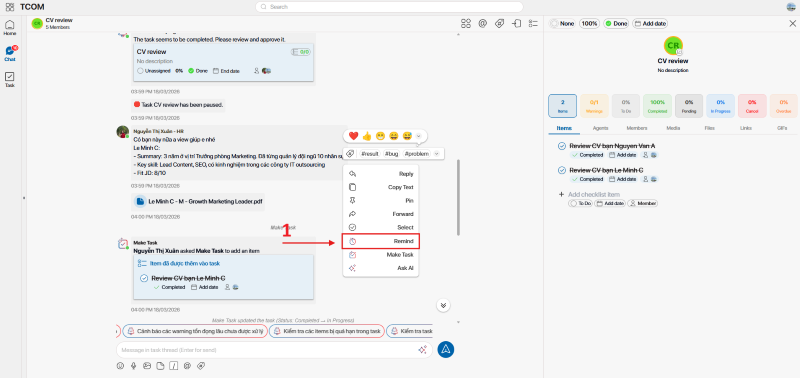Apply the #result hashtag

pyautogui.click(x=370, y=154)
